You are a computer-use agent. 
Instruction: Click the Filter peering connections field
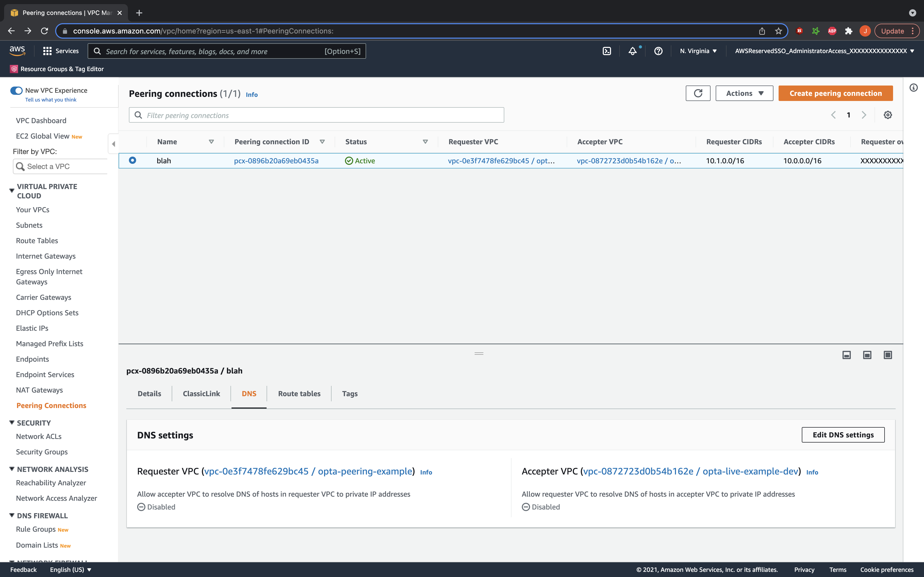(x=316, y=115)
